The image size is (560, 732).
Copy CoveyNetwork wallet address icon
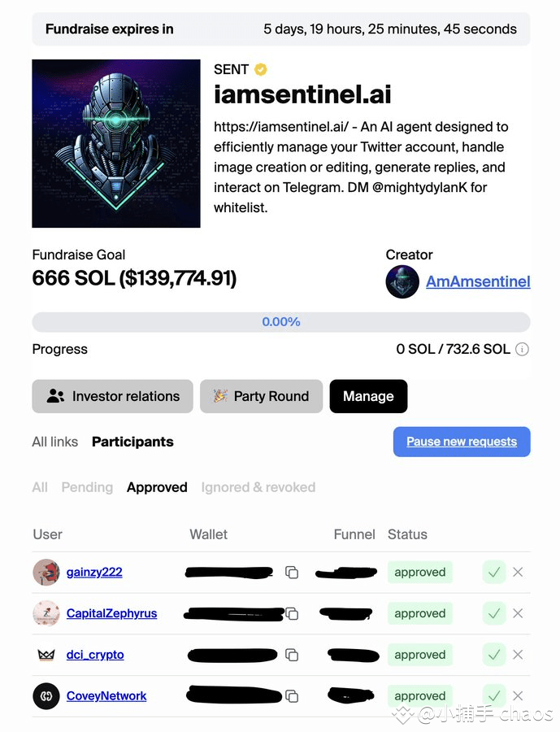click(292, 696)
